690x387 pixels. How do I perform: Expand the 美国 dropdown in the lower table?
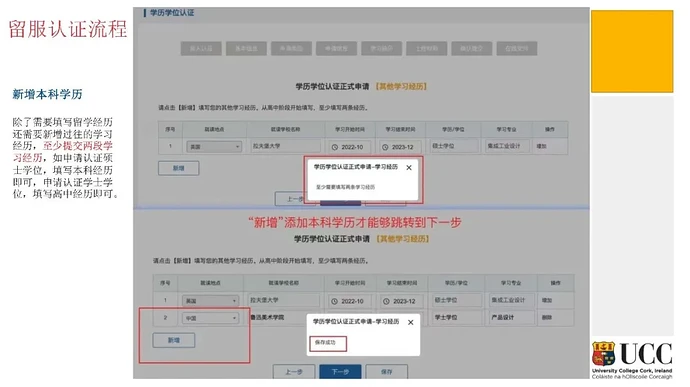coord(210,301)
